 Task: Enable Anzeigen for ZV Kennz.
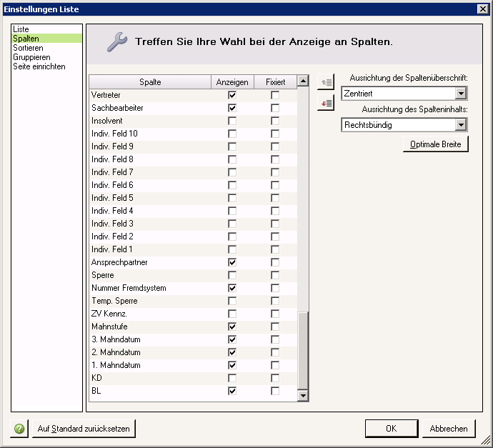pos(232,314)
